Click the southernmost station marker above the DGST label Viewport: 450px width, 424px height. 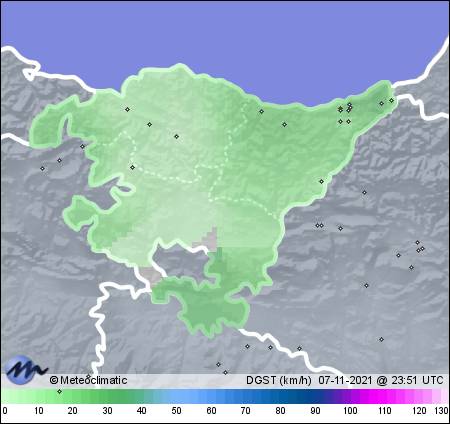pos(226,372)
